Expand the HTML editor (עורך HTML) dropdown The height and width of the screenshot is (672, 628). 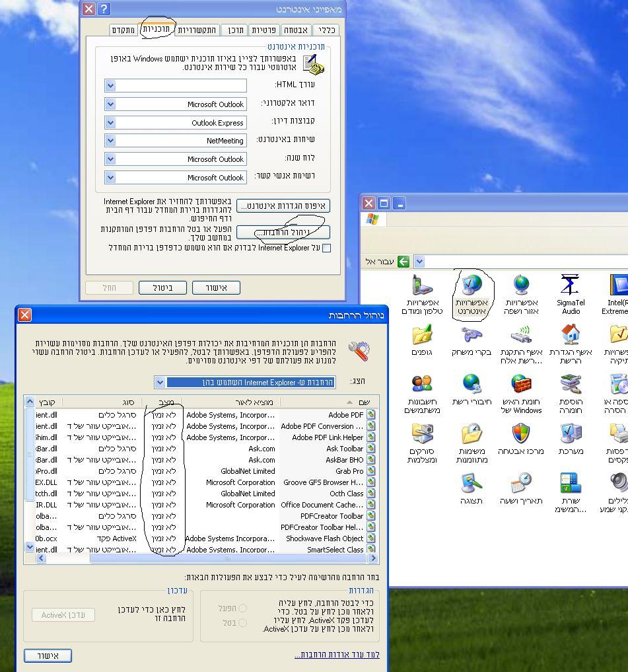click(110, 86)
